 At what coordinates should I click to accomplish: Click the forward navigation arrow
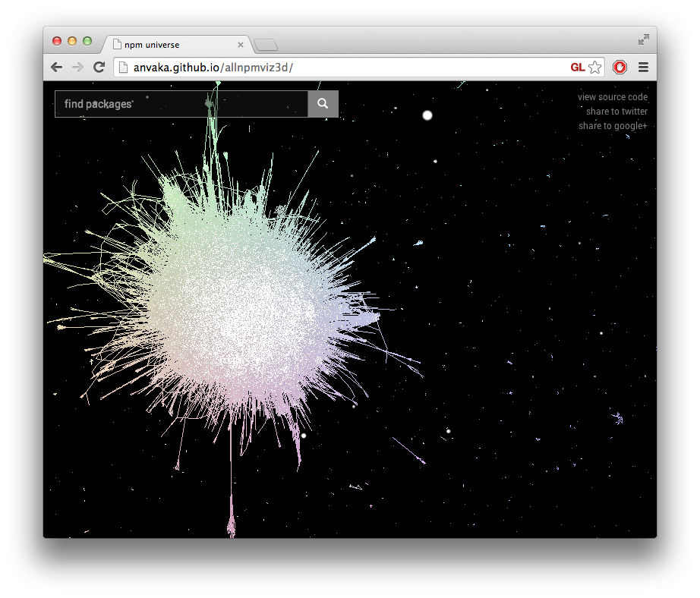pos(77,67)
